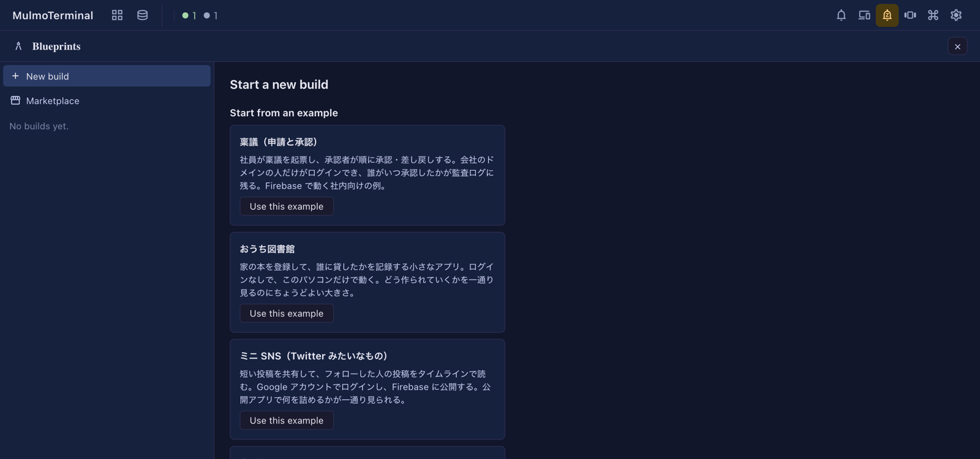980x459 pixels.
Task: Close the Blueprints panel
Action: (x=957, y=47)
